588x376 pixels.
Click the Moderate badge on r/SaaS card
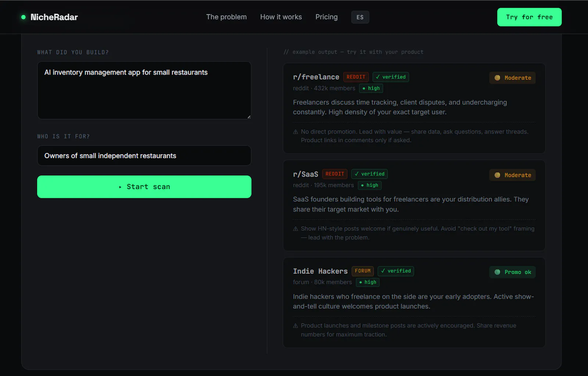click(x=512, y=175)
